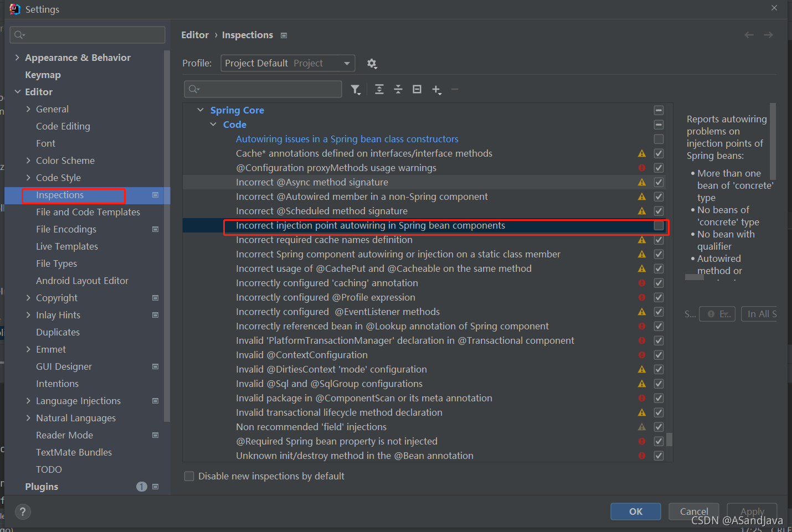Screen dimensions: 792x532
Task: Expand the General settings node
Action: pos(28,109)
